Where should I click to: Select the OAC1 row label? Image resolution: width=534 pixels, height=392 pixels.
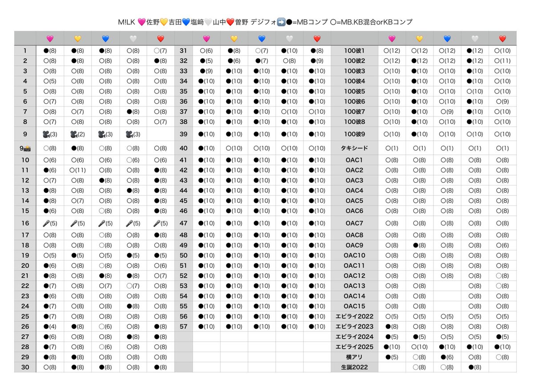click(x=355, y=160)
